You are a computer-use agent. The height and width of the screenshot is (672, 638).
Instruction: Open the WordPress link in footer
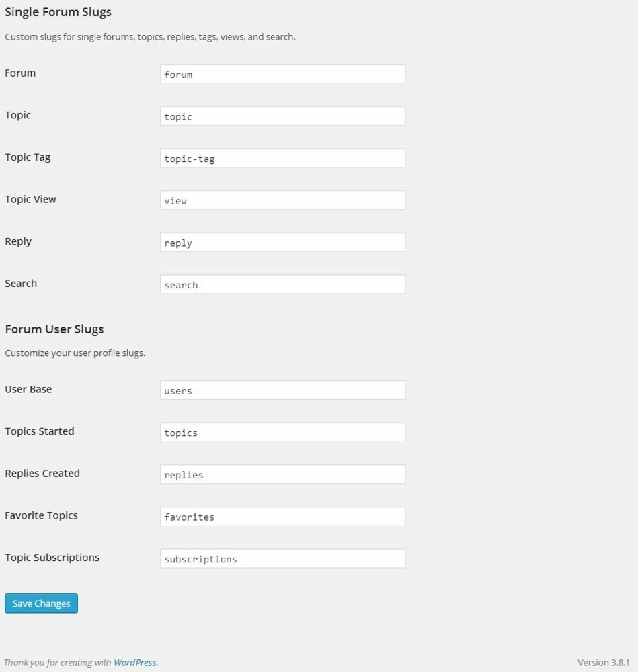click(134, 663)
